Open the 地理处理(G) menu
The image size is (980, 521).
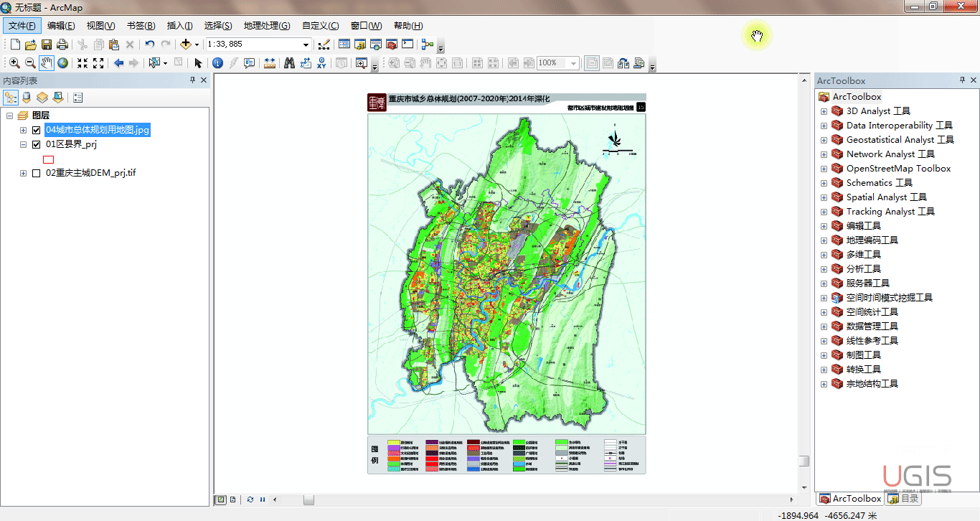[x=266, y=26]
